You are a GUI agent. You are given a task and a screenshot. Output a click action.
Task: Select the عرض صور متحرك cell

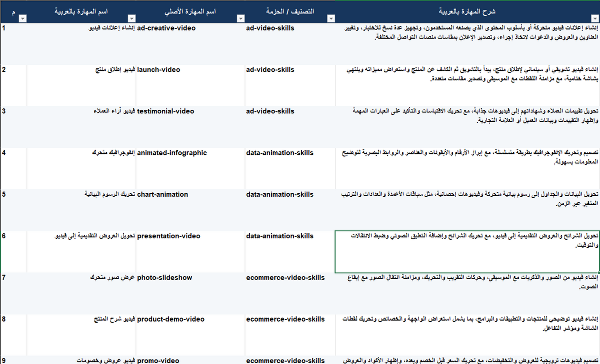click(x=81, y=293)
